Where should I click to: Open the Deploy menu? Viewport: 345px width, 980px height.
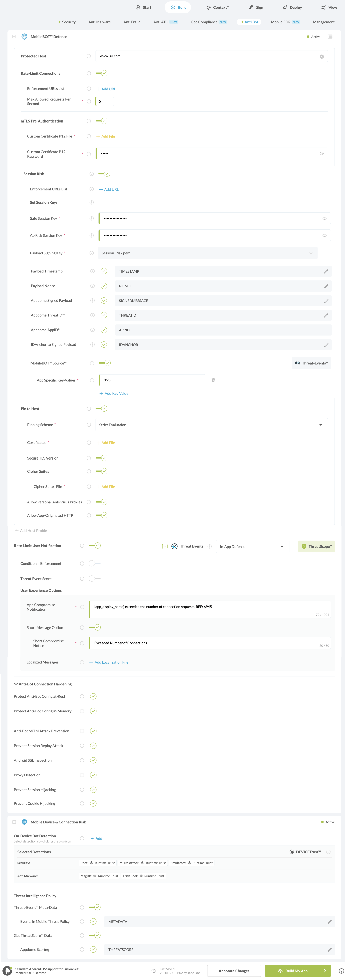(292, 7)
